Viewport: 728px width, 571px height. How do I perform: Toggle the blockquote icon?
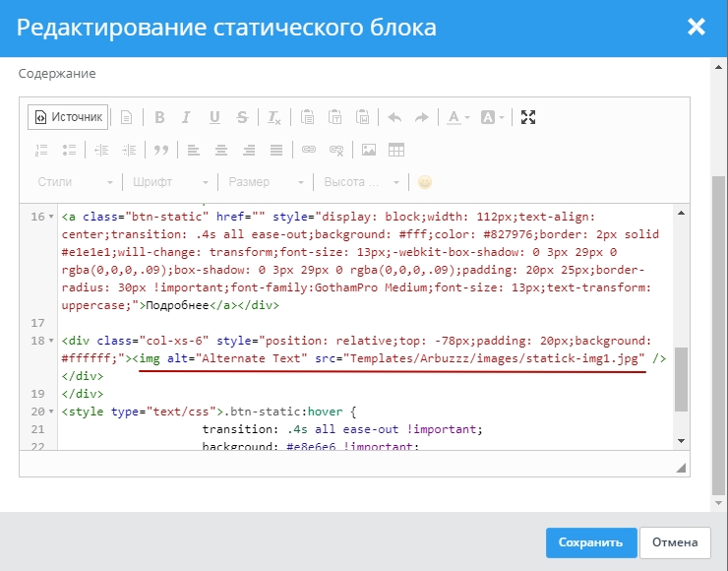coord(160,150)
